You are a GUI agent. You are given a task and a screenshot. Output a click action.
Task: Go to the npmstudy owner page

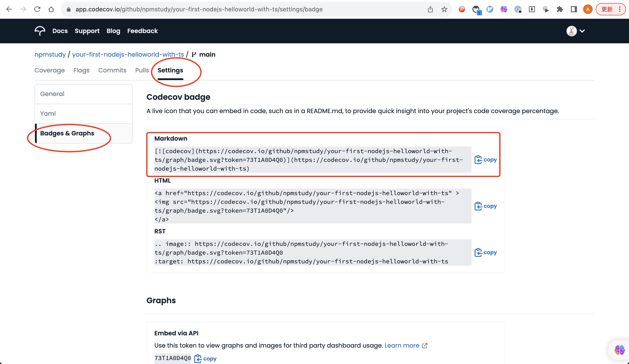[x=50, y=54]
